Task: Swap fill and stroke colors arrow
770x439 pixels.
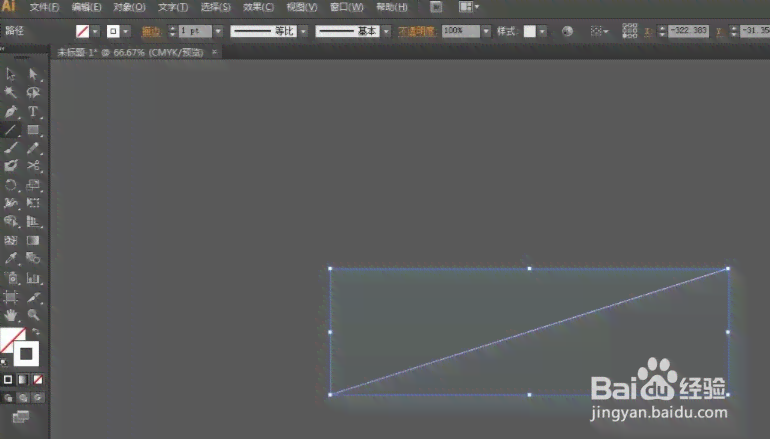Action: 36,332
